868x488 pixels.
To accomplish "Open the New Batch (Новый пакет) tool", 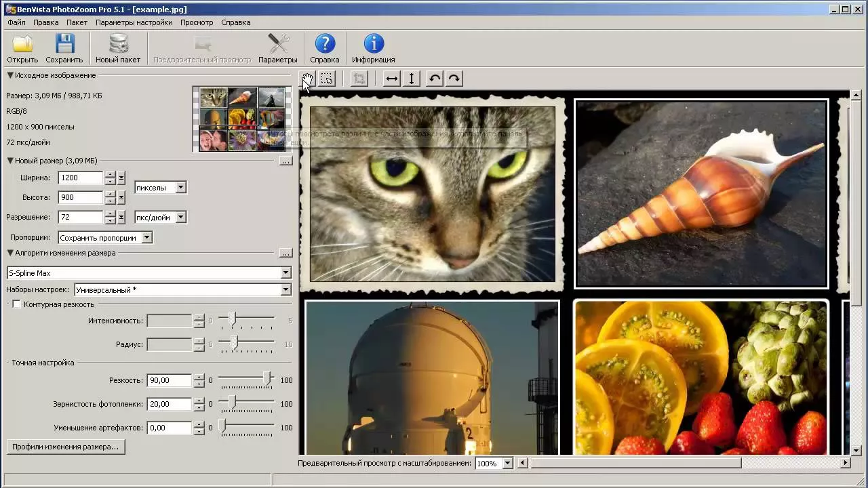I will [118, 45].
